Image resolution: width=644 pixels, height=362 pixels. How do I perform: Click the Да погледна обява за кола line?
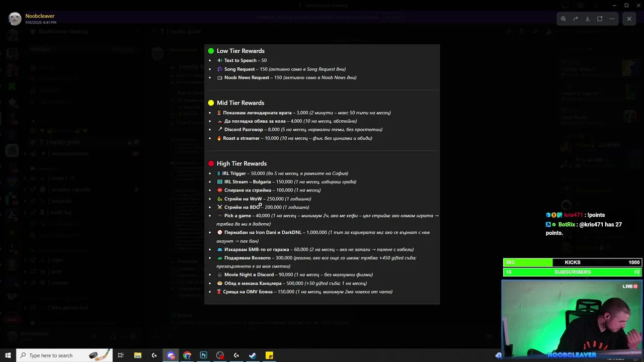(287, 121)
